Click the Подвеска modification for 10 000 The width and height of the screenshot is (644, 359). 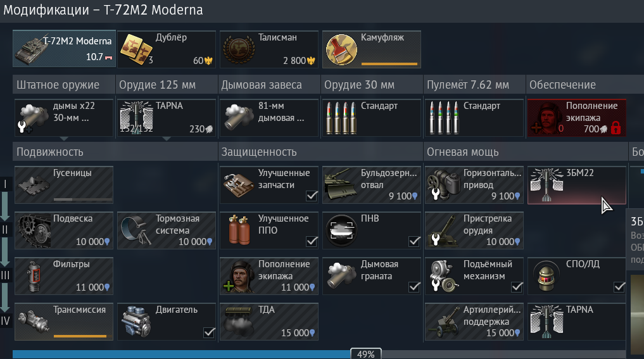[64, 230]
